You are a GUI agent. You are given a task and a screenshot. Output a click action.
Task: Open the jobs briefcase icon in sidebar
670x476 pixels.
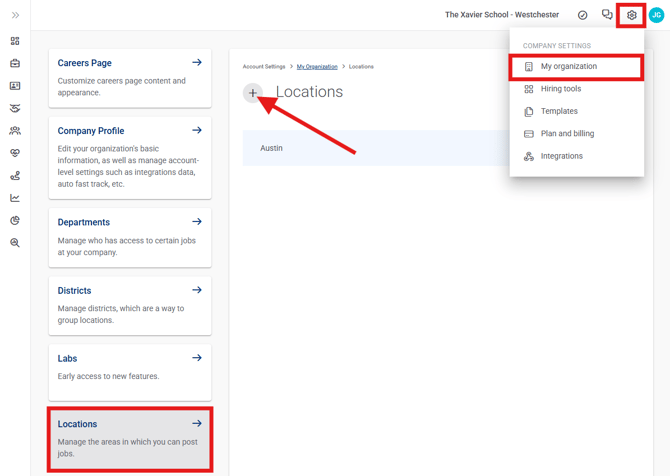click(x=15, y=63)
